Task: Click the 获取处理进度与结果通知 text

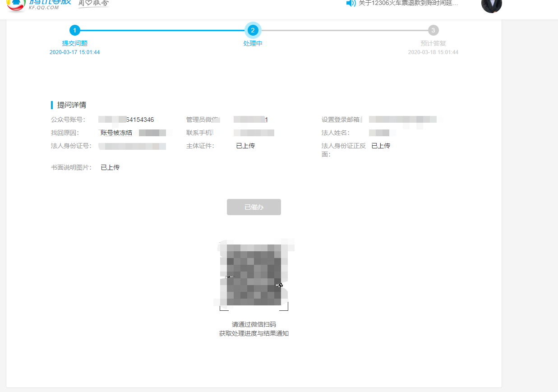Action: [254, 333]
